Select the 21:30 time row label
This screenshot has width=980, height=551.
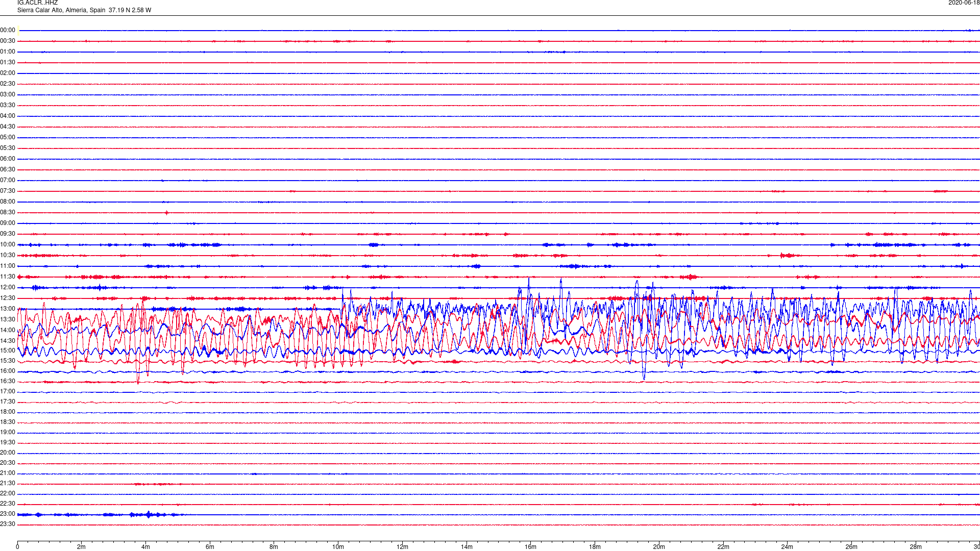coord(8,483)
